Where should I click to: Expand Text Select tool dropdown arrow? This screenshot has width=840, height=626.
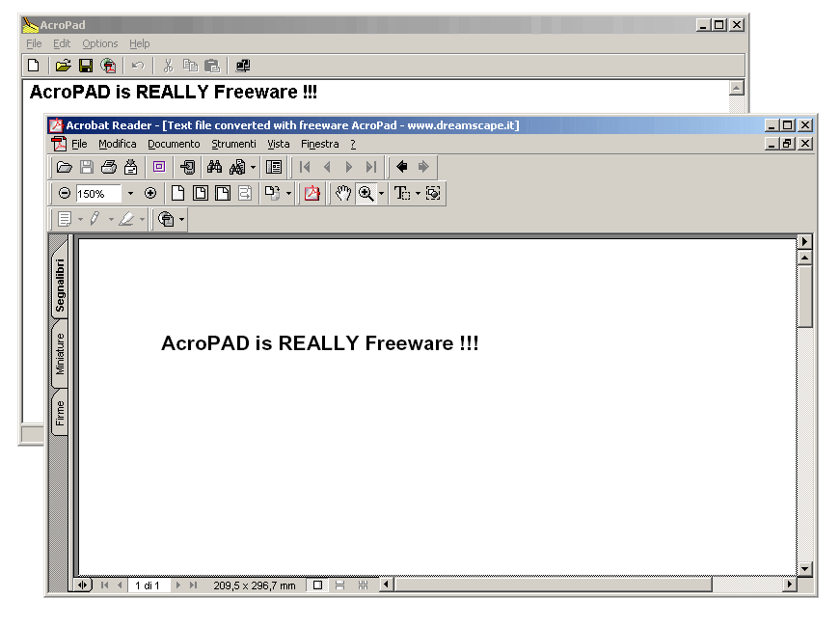pos(418,194)
